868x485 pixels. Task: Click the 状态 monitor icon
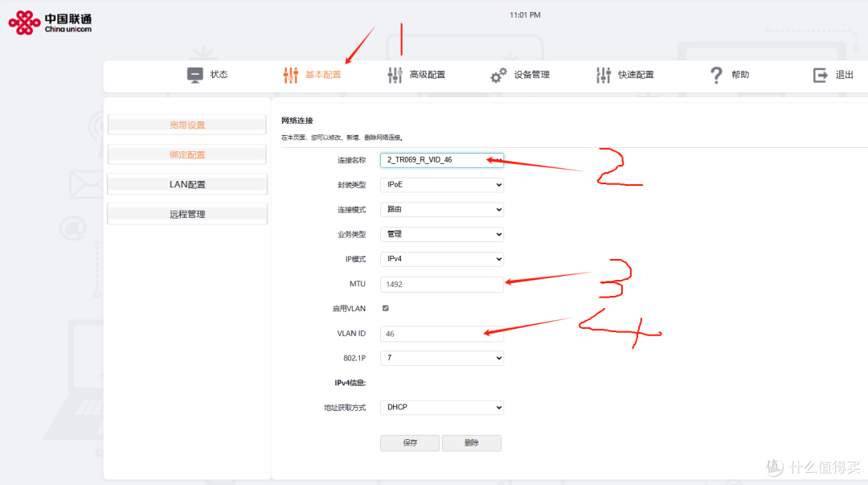[x=194, y=75]
